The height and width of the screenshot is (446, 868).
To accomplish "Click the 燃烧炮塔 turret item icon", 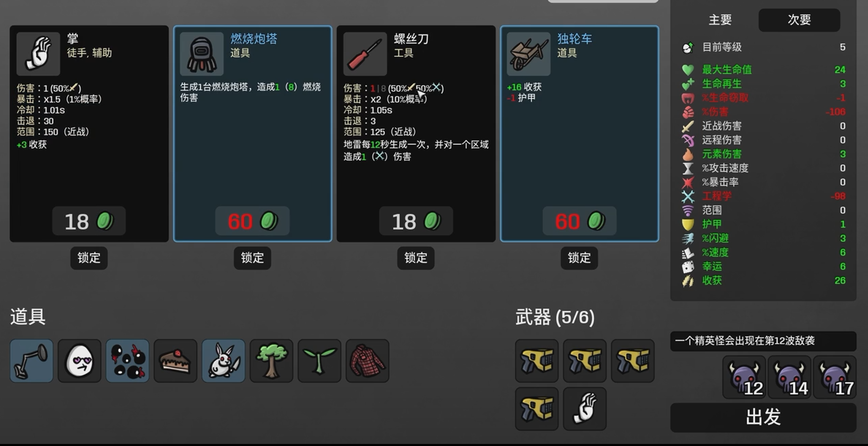I will [x=202, y=54].
